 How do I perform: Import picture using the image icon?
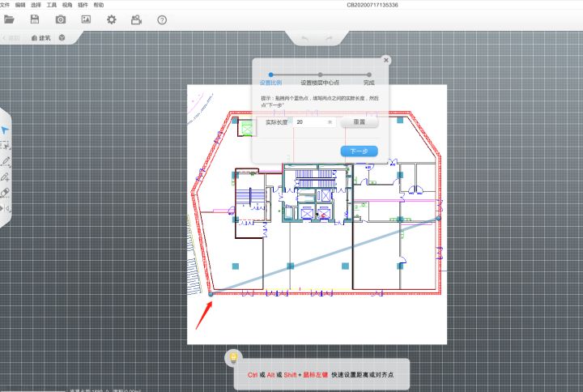[x=86, y=19]
